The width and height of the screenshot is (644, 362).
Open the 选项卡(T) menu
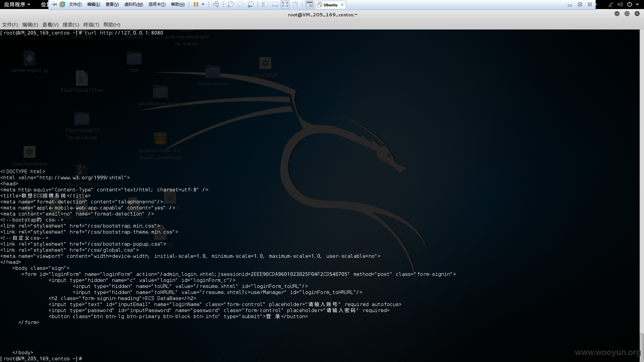pos(157,4)
